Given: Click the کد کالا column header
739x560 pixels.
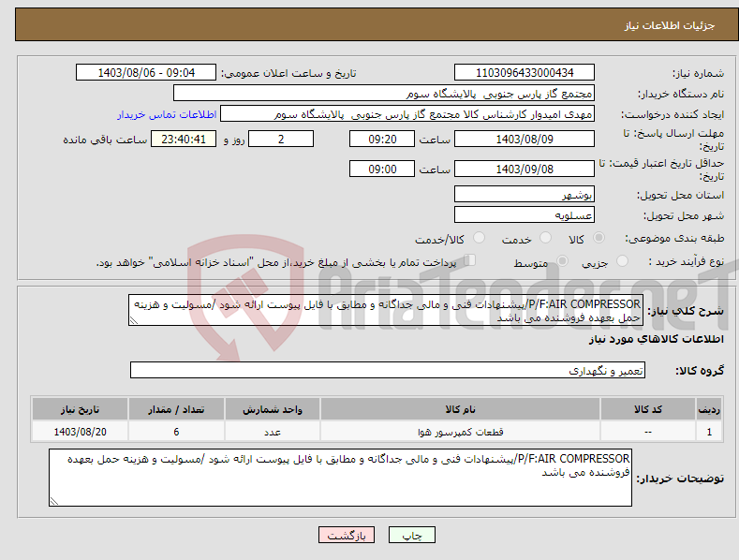Looking at the screenshot, I should [x=648, y=409].
